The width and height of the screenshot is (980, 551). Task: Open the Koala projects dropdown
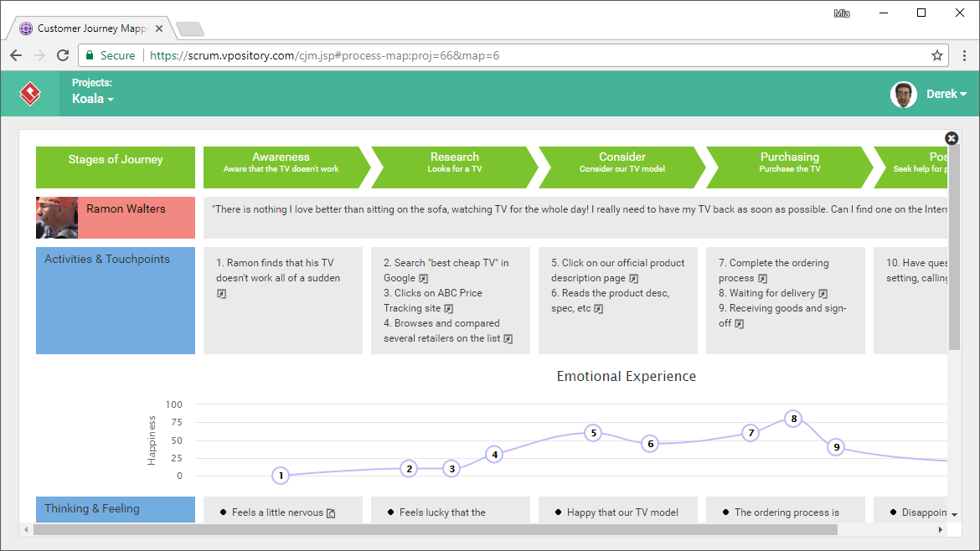pos(92,99)
